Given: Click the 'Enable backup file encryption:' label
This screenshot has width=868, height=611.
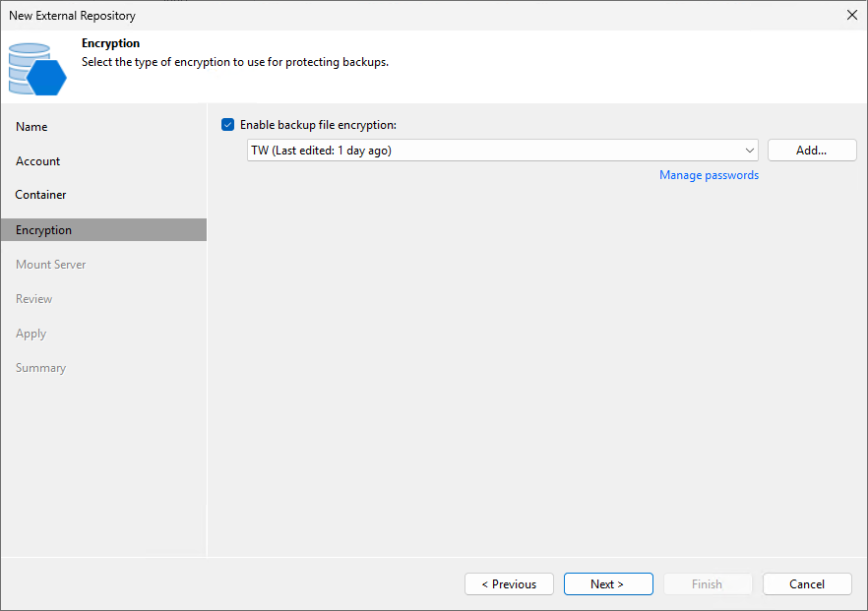Looking at the screenshot, I should (x=318, y=125).
